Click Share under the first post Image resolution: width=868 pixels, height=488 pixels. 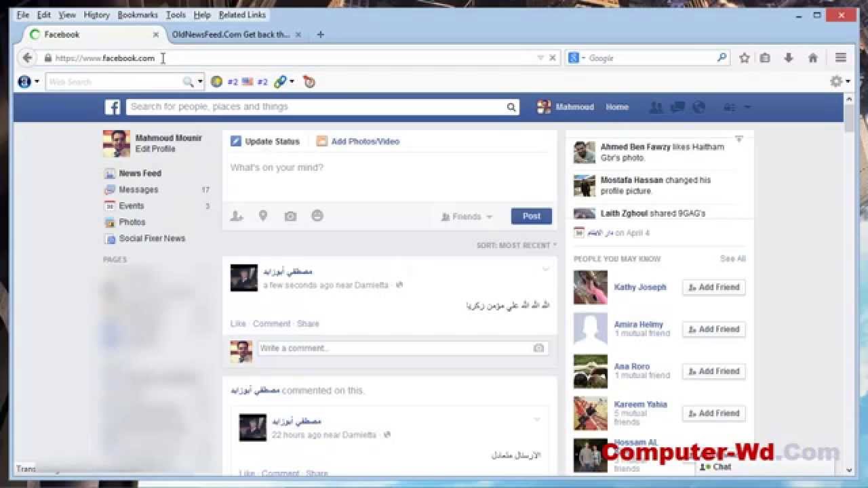click(x=307, y=324)
